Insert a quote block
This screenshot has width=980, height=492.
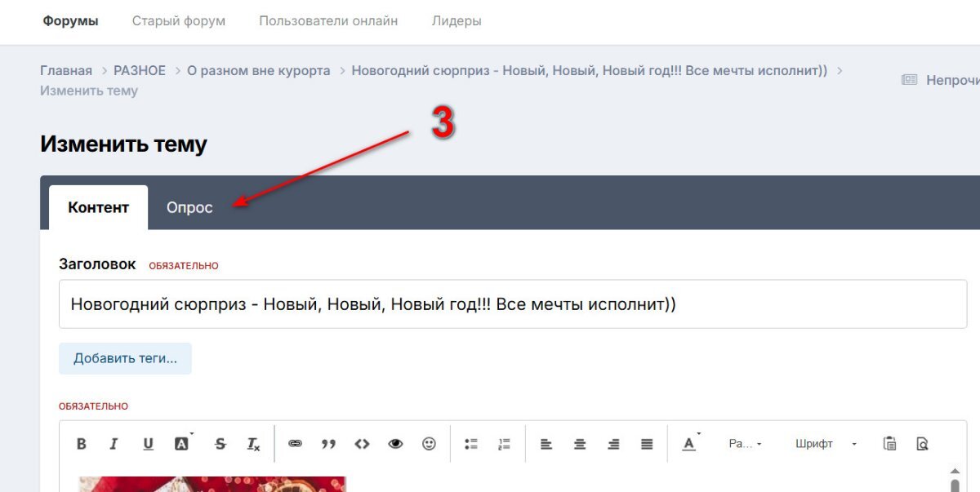pos(328,444)
